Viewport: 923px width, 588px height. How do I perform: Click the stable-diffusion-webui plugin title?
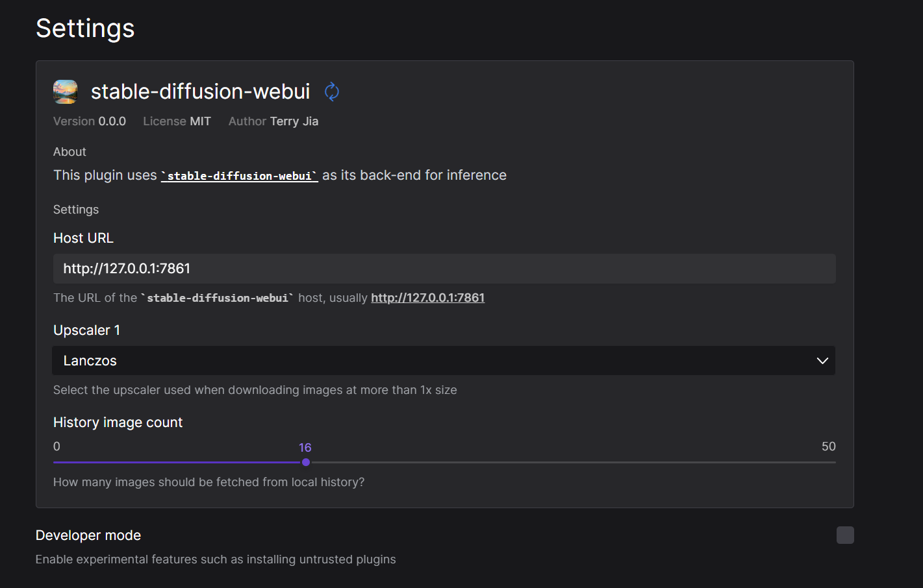tap(200, 92)
